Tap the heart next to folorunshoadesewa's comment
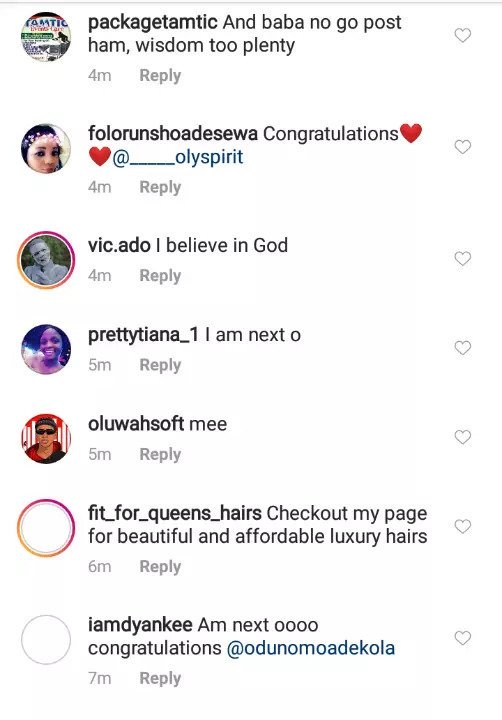This screenshot has width=502, height=720. (x=463, y=147)
